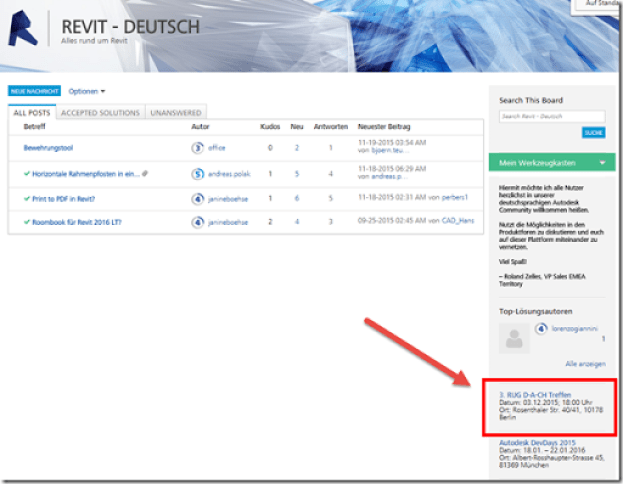Viewport: 623px width, 484px height.
Task: Click timestamp 09-25-2015 02:45 AM
Action: (392, 221)
